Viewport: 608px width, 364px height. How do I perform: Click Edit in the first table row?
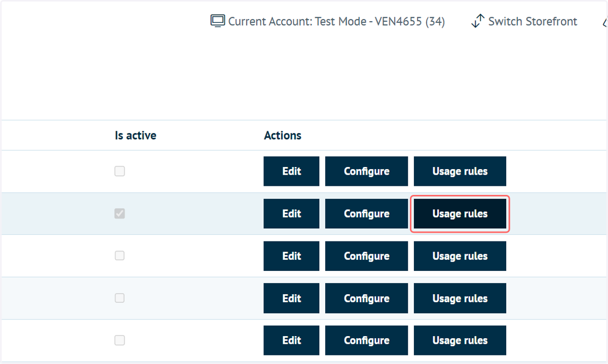tap(291, 171)
